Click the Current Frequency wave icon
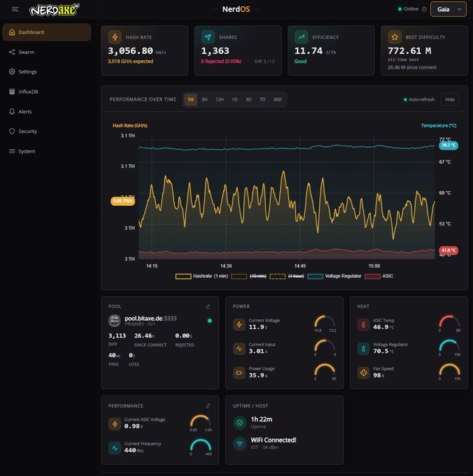 point(115,448)
